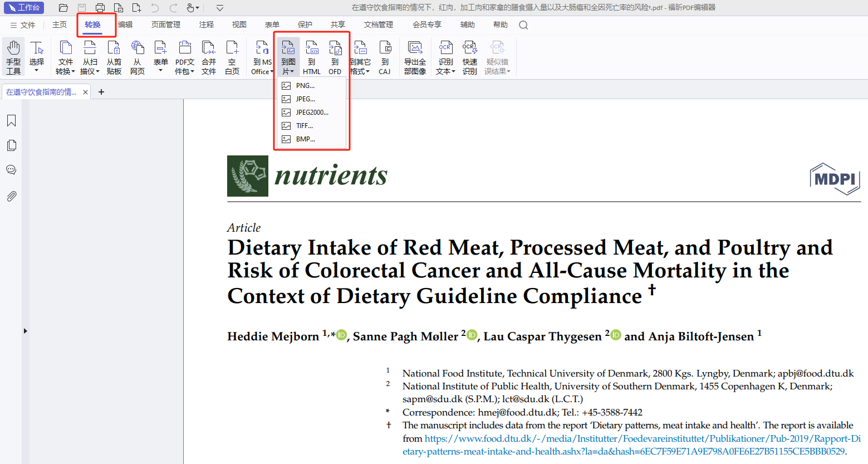Click Merge Files (合并文件) icon
Screen dimensions: 868x464
click(209, 57)
